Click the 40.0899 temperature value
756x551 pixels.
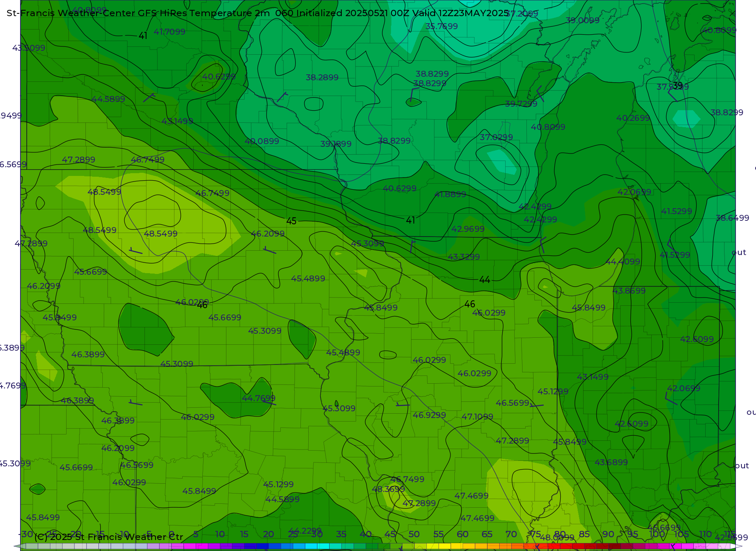coord(262,141)
